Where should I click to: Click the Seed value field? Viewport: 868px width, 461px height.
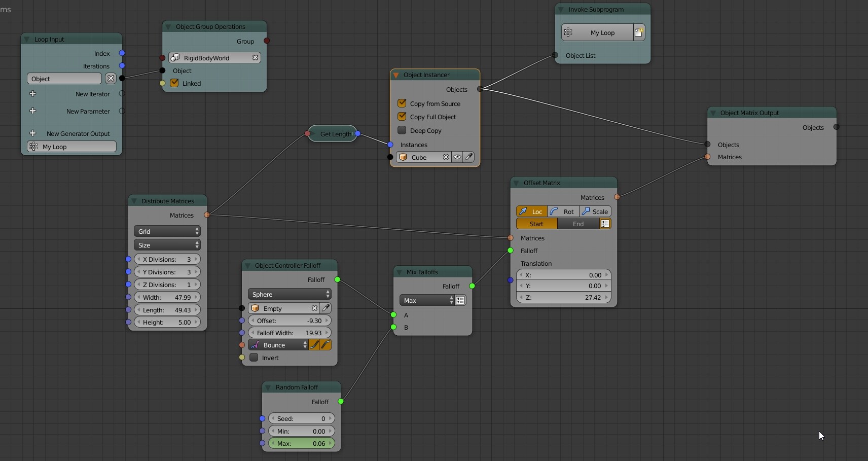tap(301, 418)
